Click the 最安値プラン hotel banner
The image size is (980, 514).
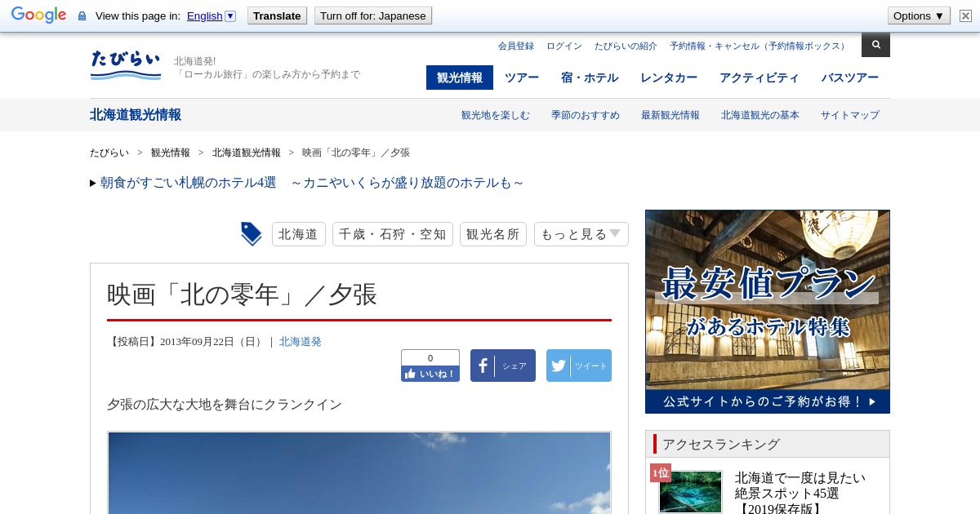[768, 312]
